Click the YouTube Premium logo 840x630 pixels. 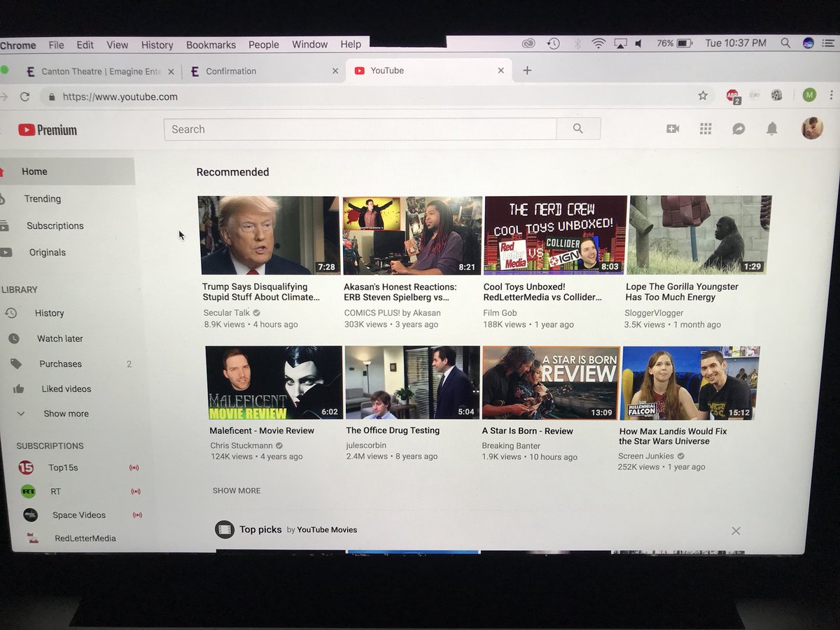coord(47,129)
